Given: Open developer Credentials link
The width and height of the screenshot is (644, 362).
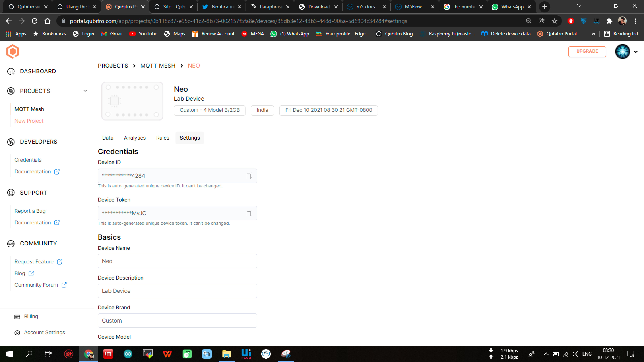Looking at the screenshot, I should 28,160.
